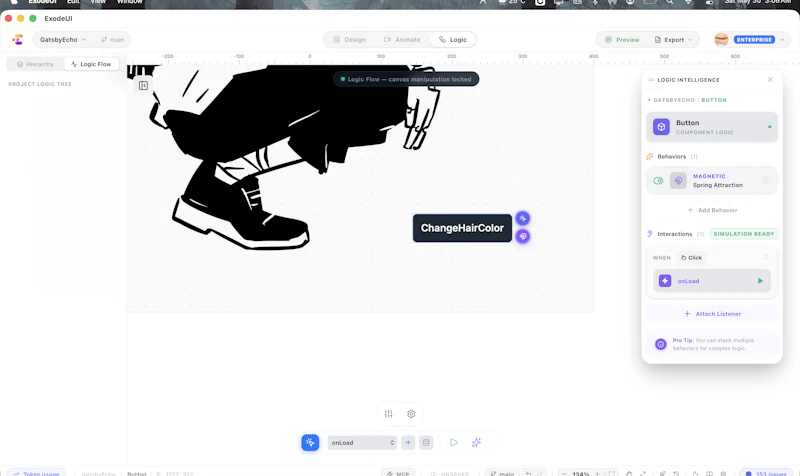800x476 pixels.
Task: Click the ENTERPRISE badge
Action: (754, 39)
